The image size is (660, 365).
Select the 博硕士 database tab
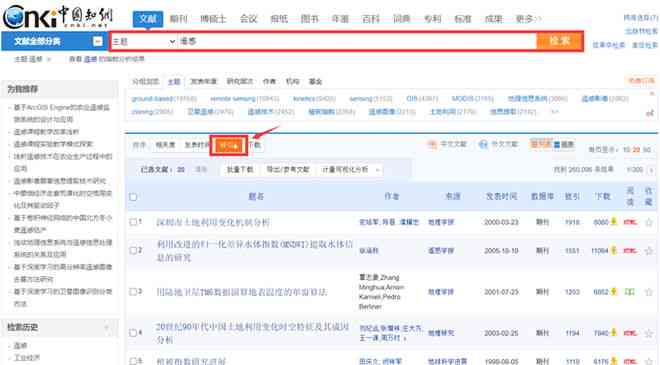click(x=213, y=19)
